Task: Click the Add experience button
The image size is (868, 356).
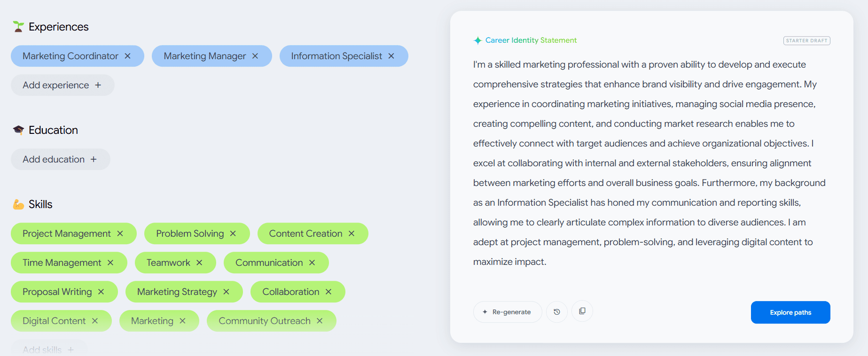Action: click(x=63, y=85)
